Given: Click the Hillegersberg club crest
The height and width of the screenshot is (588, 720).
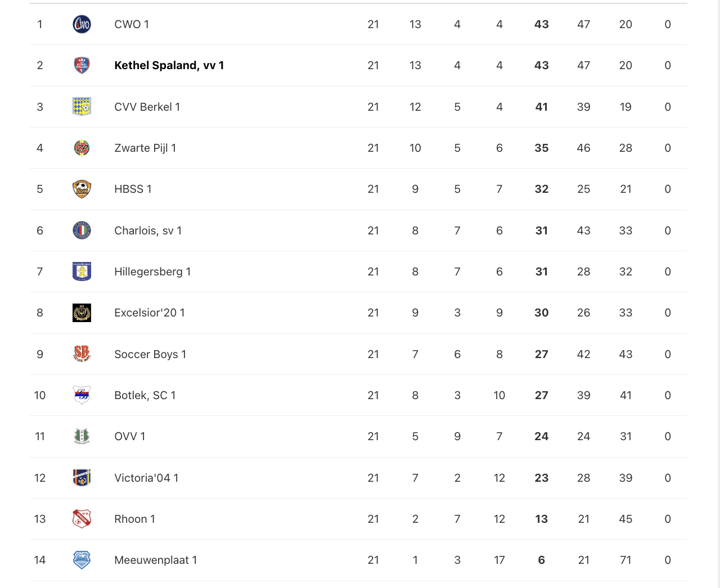Looking at the screenshot, I should 82,272.
